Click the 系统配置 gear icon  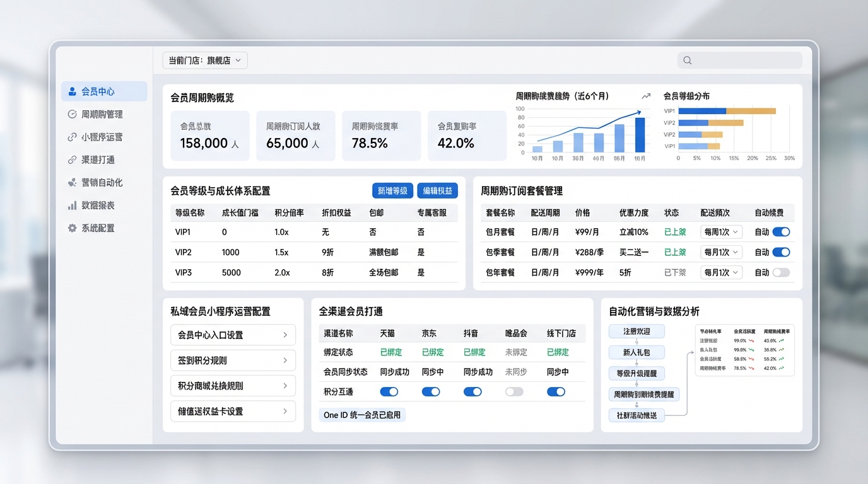72,228
